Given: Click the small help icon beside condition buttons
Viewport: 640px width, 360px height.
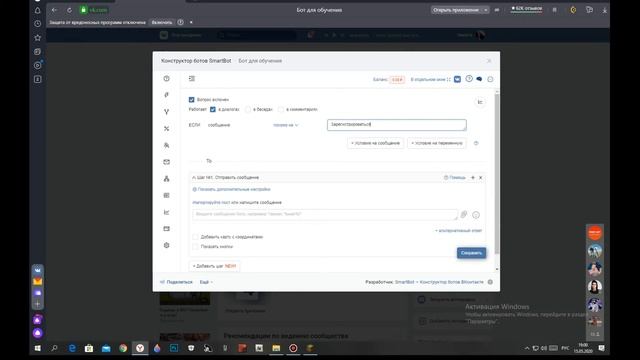Looking at the screenshot, I should click(476, 143).
